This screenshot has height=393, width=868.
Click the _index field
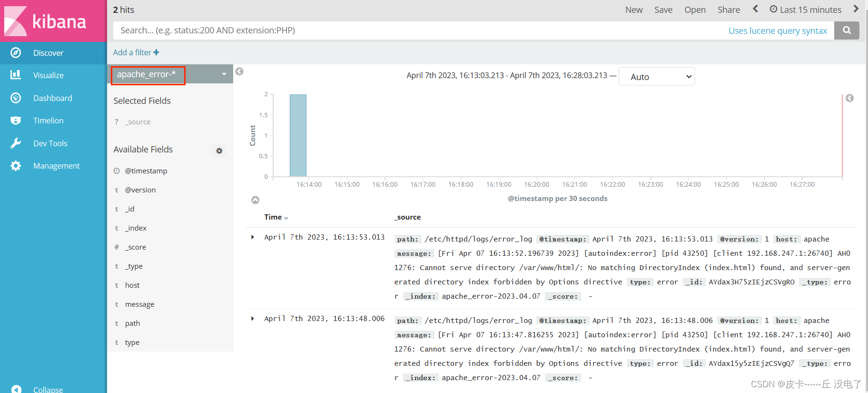tap(136, 228)
